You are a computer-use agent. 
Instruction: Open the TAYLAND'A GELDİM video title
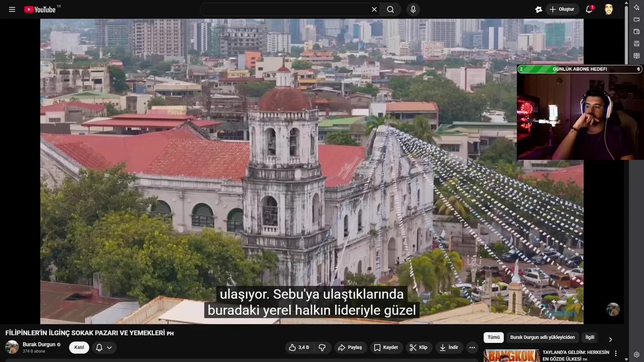pyautogui.click(x=576, y=355)
